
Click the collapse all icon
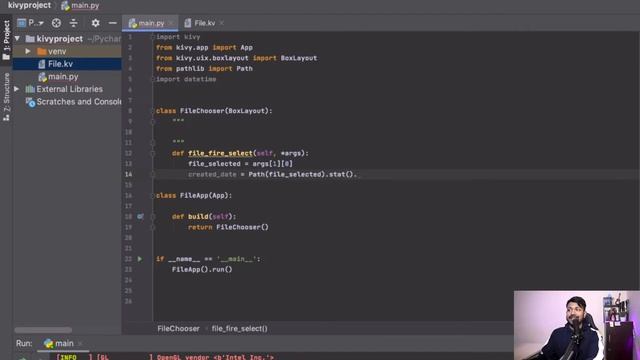coord(73,23)
